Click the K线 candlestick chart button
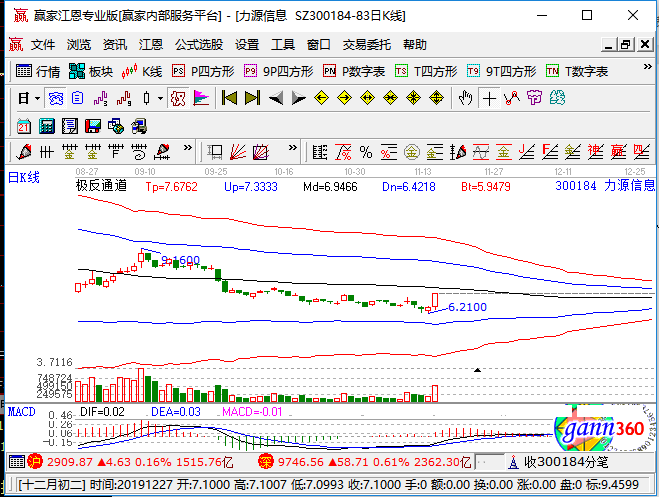 pyautogui.click(x=142, y=71)
